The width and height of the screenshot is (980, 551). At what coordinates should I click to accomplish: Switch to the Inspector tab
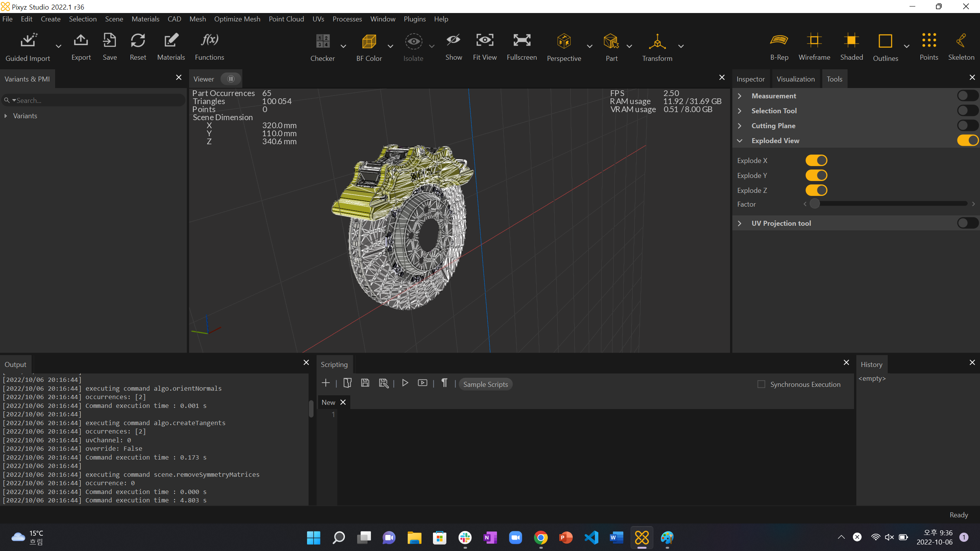coord(750,79)
